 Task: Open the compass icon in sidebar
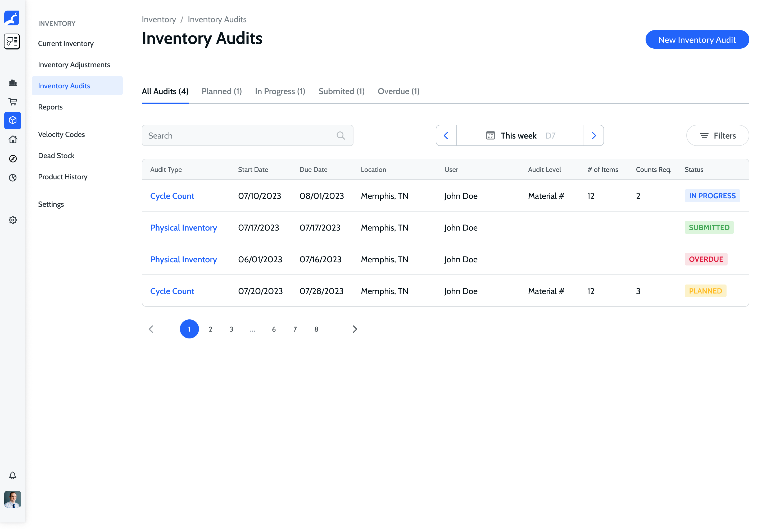click(x=13, y=159)
